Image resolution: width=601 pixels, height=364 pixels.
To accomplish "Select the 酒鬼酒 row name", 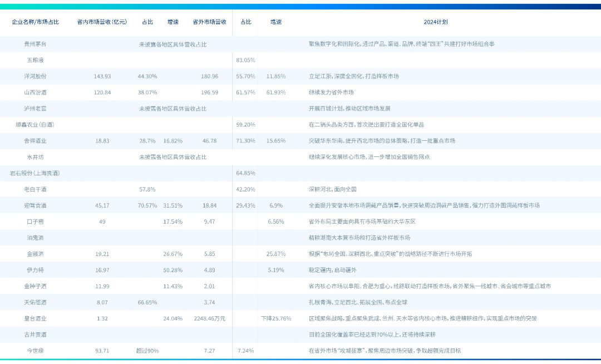I will coord(35,238).
